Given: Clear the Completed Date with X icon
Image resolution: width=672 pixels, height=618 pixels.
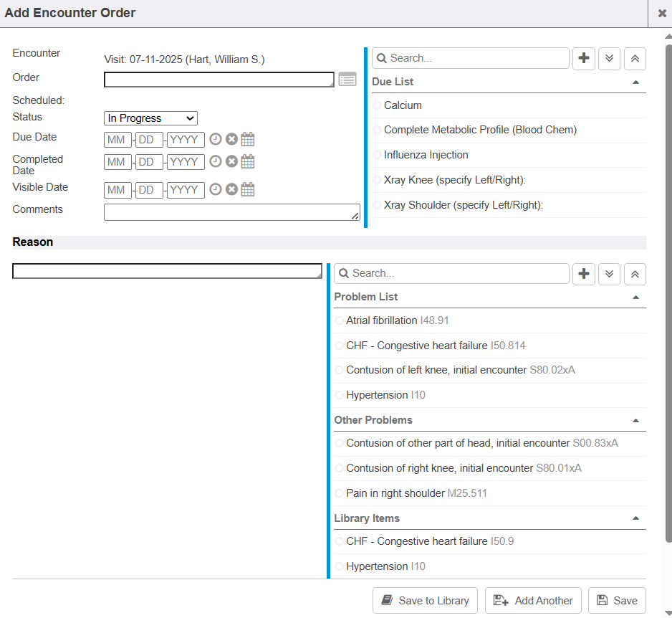Looking at the screenshot, I should coord(231,161).
